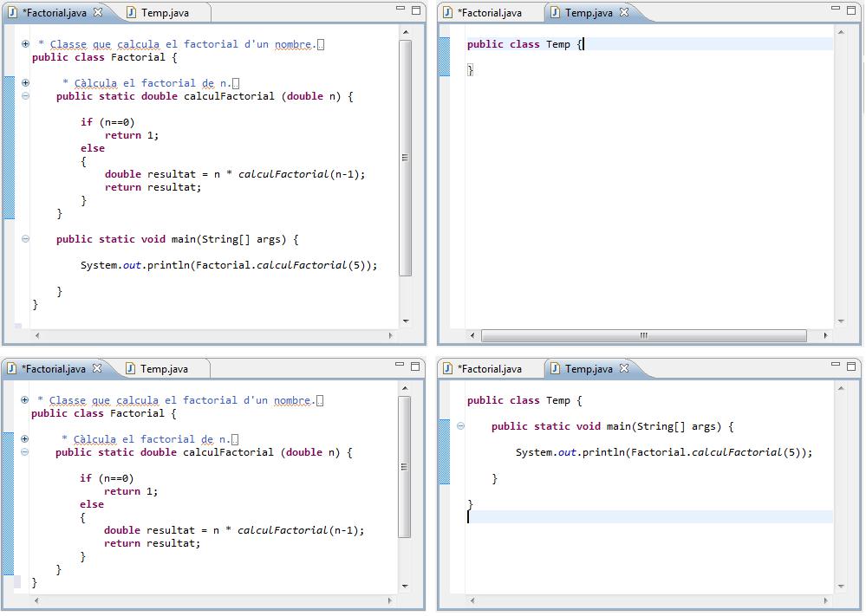Minimize the top-right editor pane
This screenshot has height=616, width=866.
pos(836,10)
